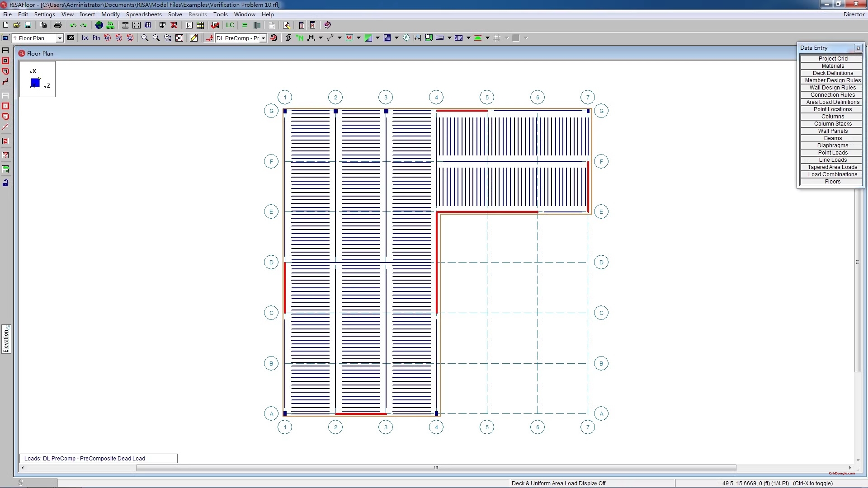868x488 pixels.
Task: Select the Zoom to Fit icon
Action: point(179,38)
